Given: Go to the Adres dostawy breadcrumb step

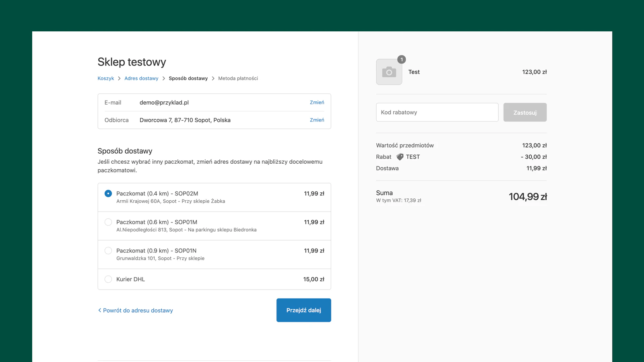Looking at the screenshot, I should 141,78.
